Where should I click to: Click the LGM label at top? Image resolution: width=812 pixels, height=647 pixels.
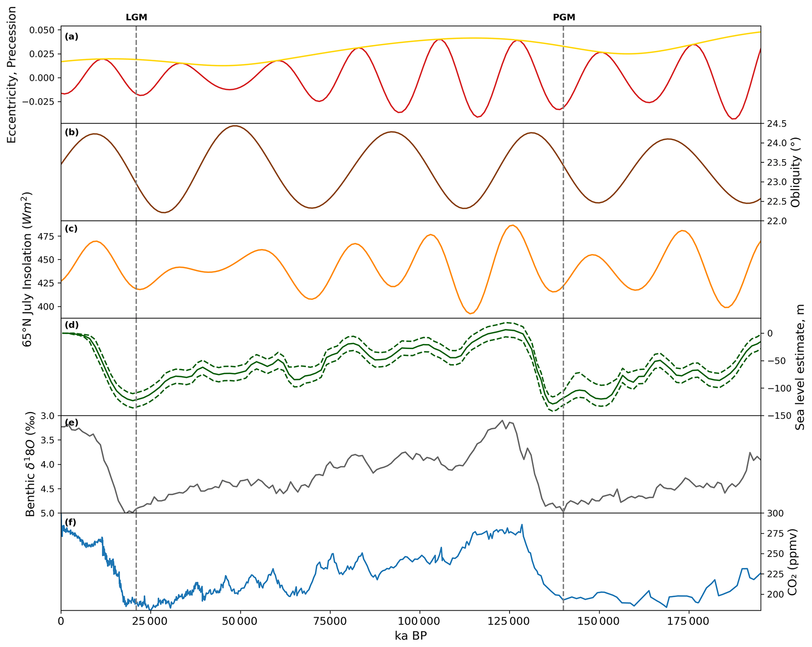pos(136,17)
